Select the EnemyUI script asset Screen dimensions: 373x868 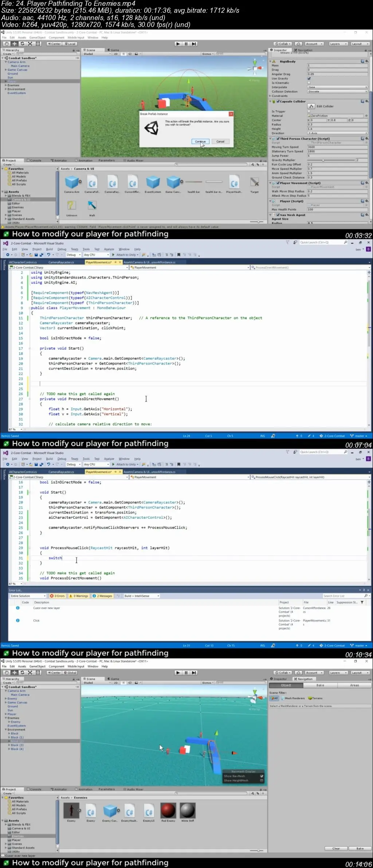tap(149, 813)
